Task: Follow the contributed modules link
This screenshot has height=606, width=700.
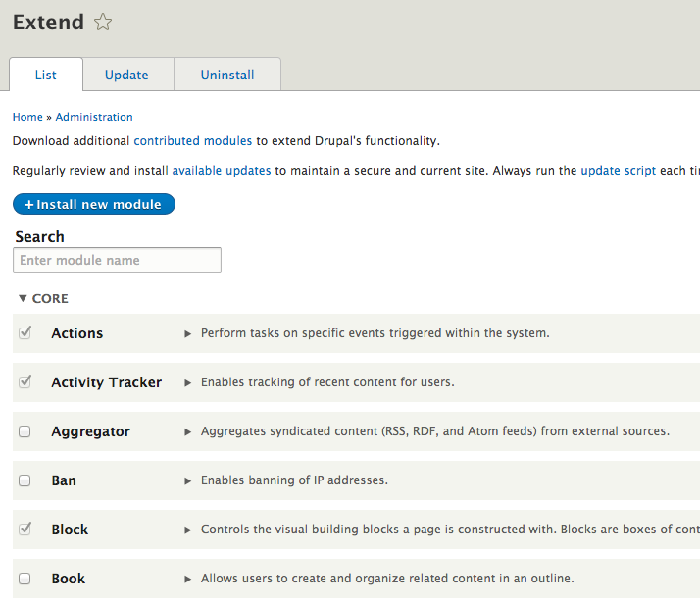Action: (x=193, y=141)
